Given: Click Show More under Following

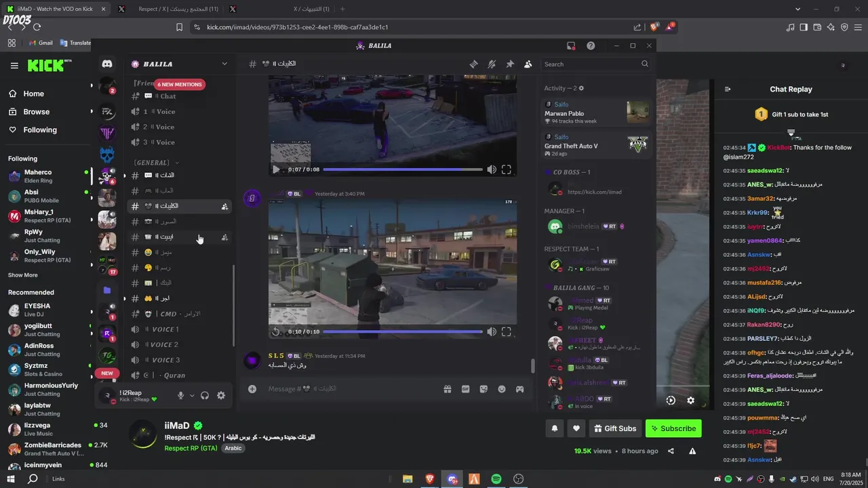Looking at the screenshot, I should [23, 275].
